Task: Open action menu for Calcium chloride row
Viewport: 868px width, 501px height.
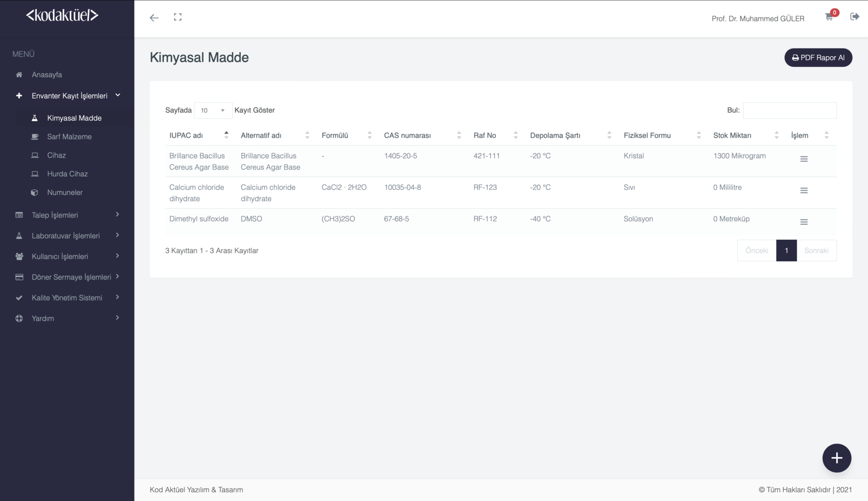Action: pos(803,191)
